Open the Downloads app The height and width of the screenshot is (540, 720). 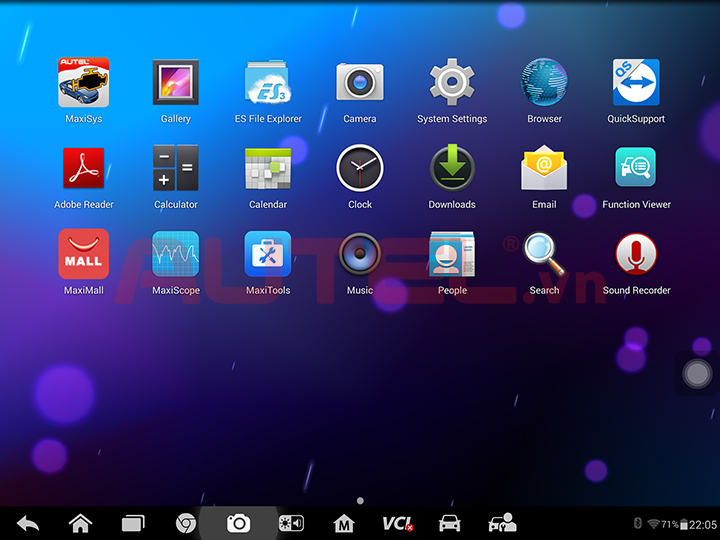452,168
